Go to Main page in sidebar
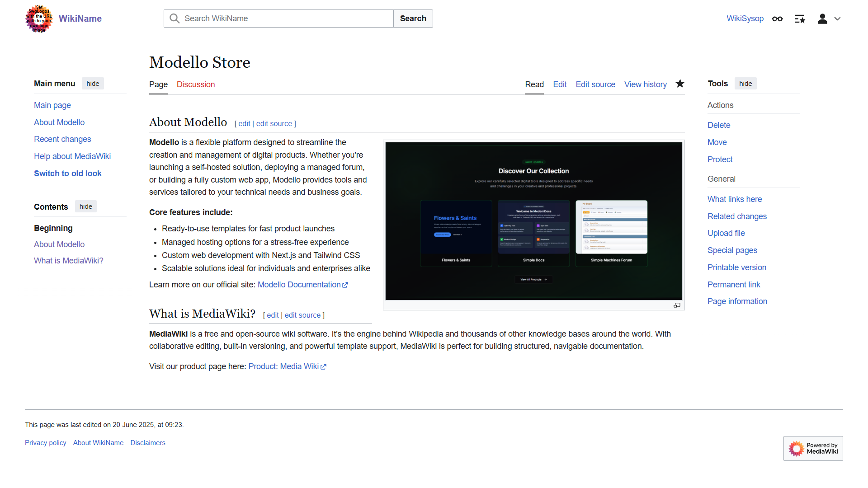This screenshot has width=868, height=488. (x=52, y=105)
